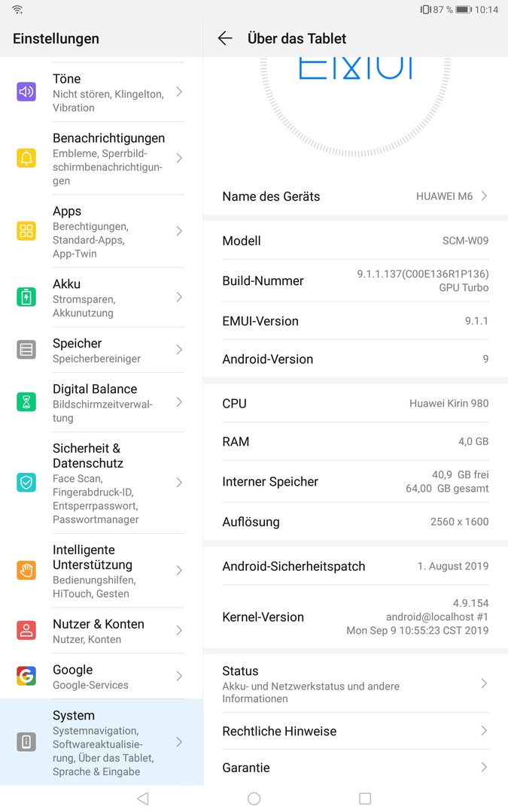
Task: Tap model value SCM-W09
Action: pos(466,241)
